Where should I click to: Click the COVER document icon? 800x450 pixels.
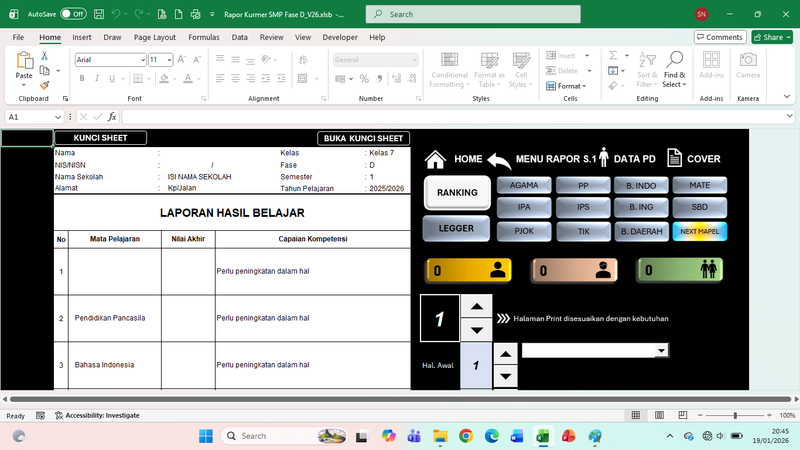675,159
